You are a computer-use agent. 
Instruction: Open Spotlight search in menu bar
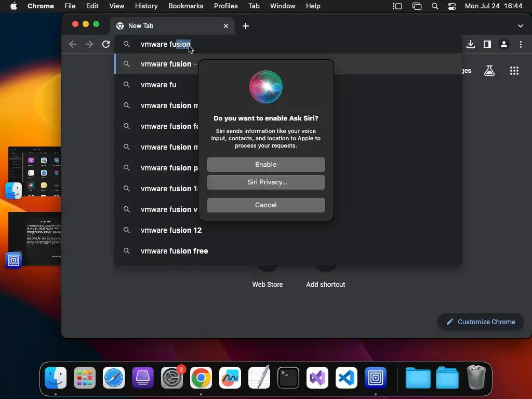click(435, 6)
